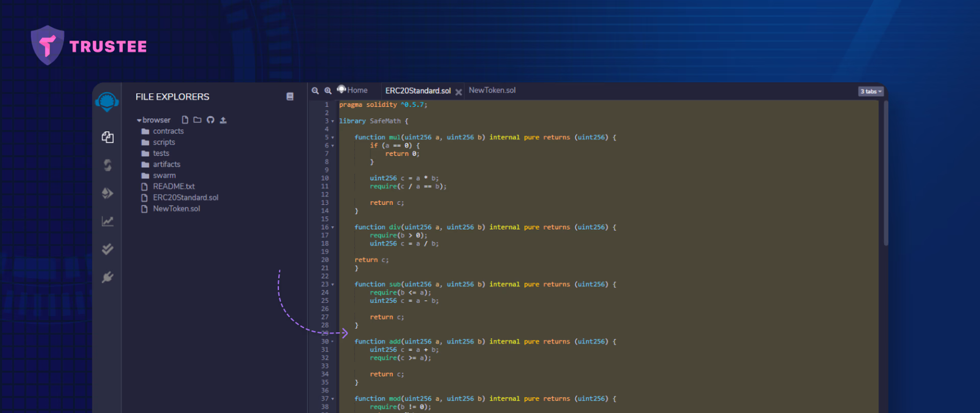Open the 3 tabs dropdown

[x=871, y=91]
